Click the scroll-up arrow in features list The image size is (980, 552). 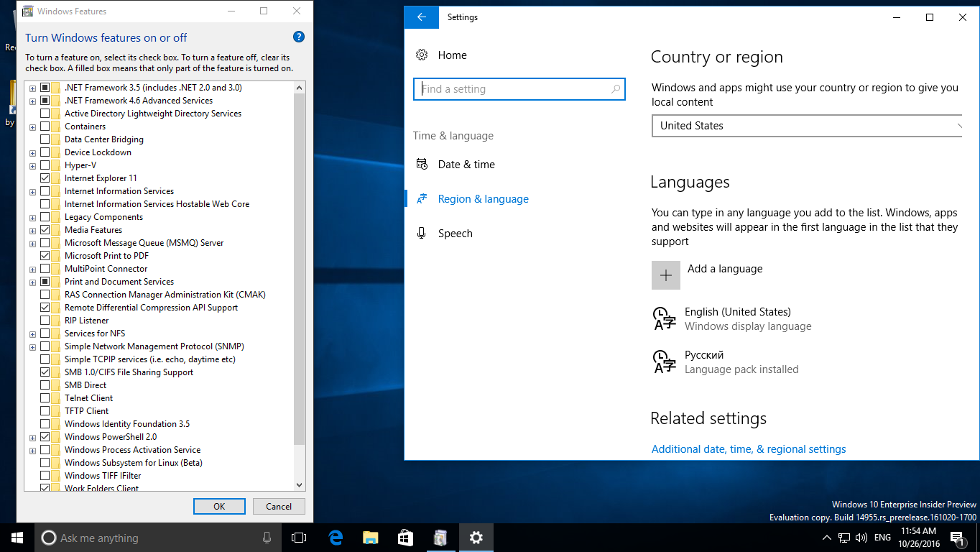[300, 87]
